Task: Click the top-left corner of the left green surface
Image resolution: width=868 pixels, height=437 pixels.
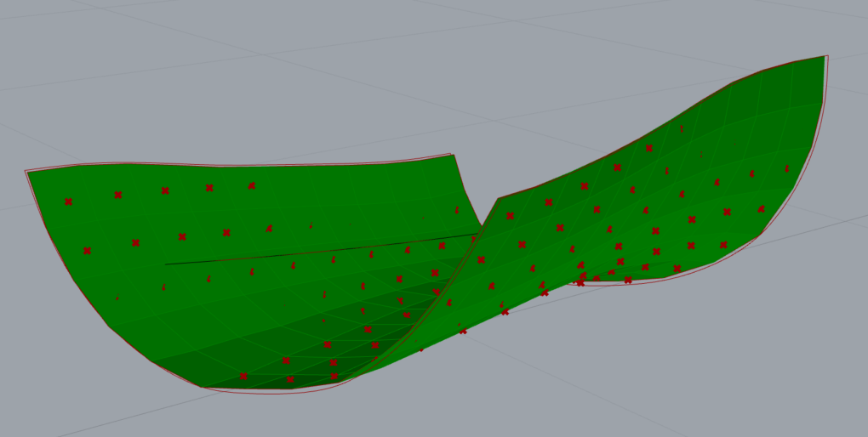Action: [x=27, y=172]
